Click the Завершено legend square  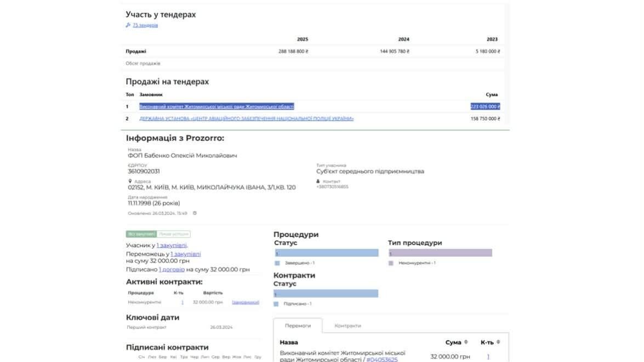click(277, 263)
